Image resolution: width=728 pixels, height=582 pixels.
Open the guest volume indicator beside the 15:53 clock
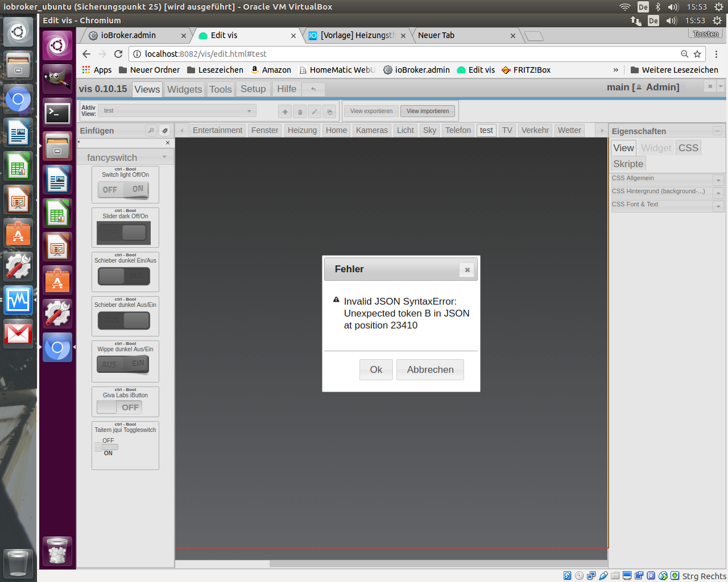672,20
